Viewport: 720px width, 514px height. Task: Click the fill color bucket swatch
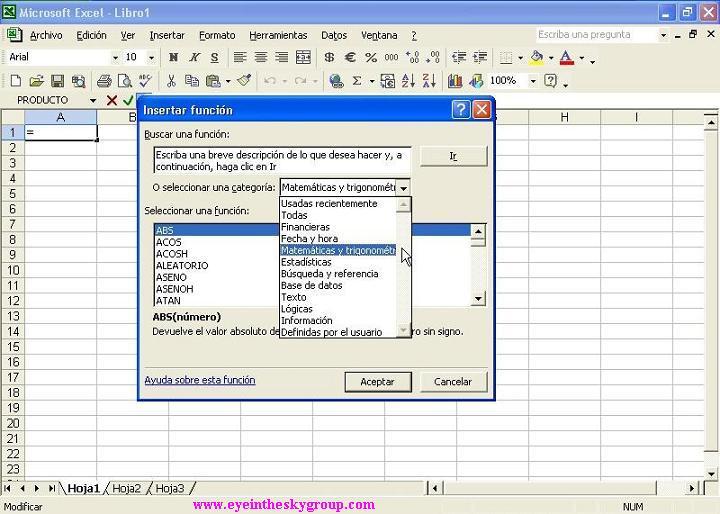tap(538, 58)
